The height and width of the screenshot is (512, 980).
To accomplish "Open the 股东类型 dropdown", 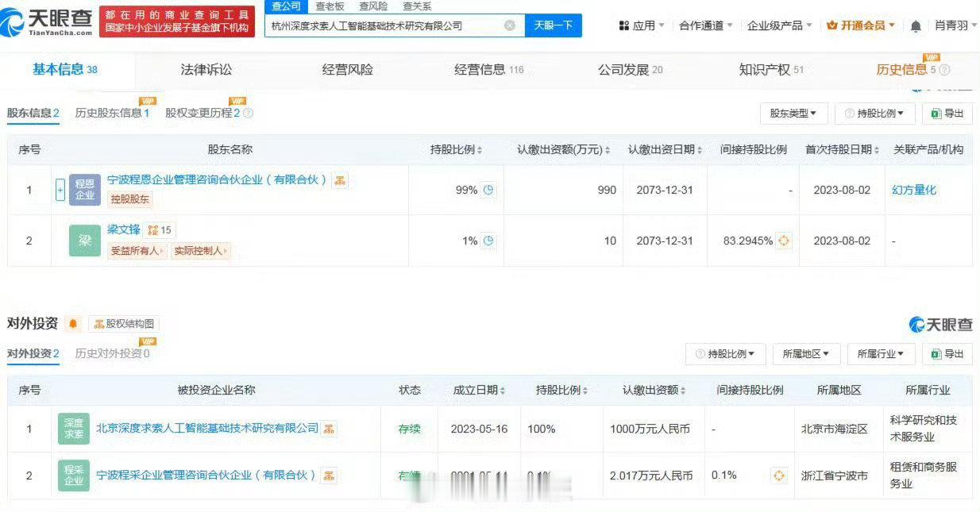I will click(x=793, y=114).
